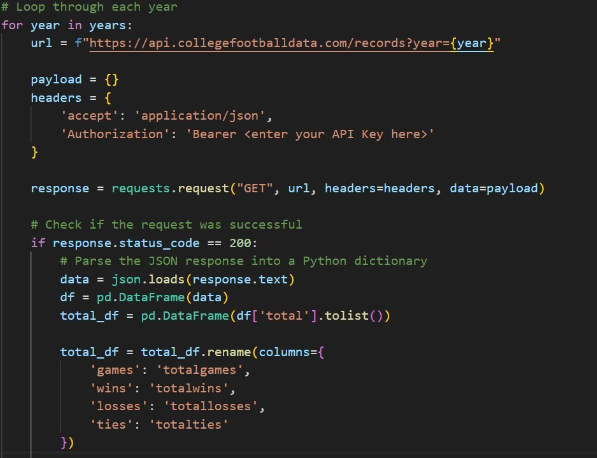597x458 pixels.
Task: Click the number 200 in condition
Action: 240,243
